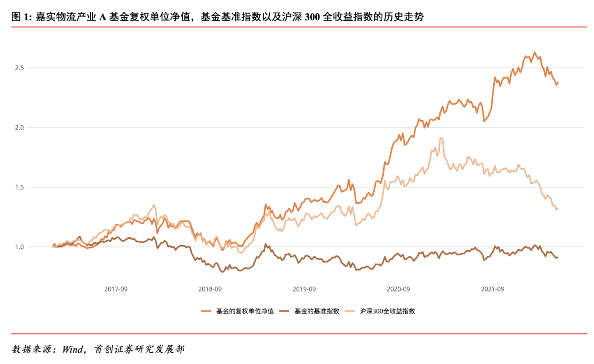The width and height of the screenshot is (594, 364).
Task: Click the 1.5 y-axis tick label
Action: coord(19,187)
